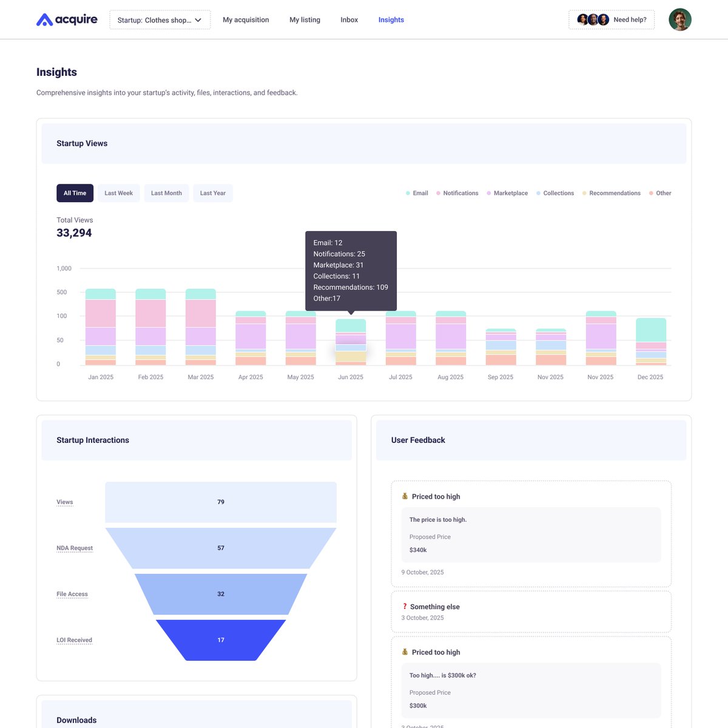
Task: Click the Jun 2025 bar
Action: [351, 342]
